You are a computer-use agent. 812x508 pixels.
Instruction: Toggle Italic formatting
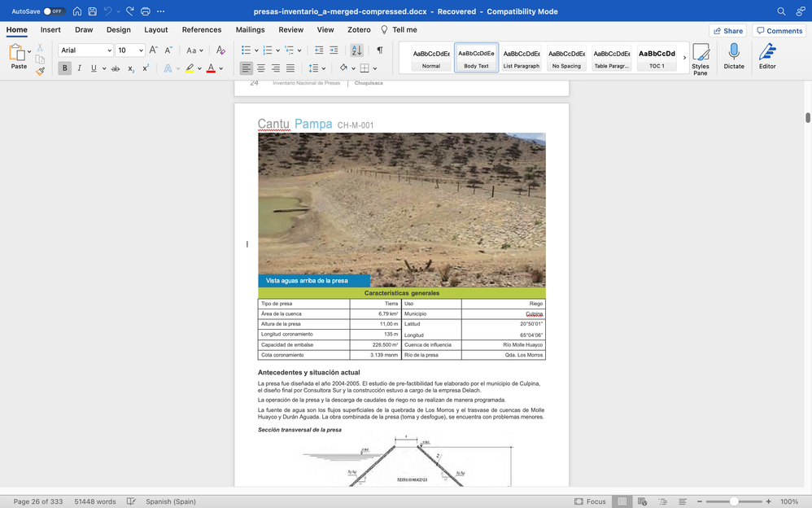pos(79,68)
